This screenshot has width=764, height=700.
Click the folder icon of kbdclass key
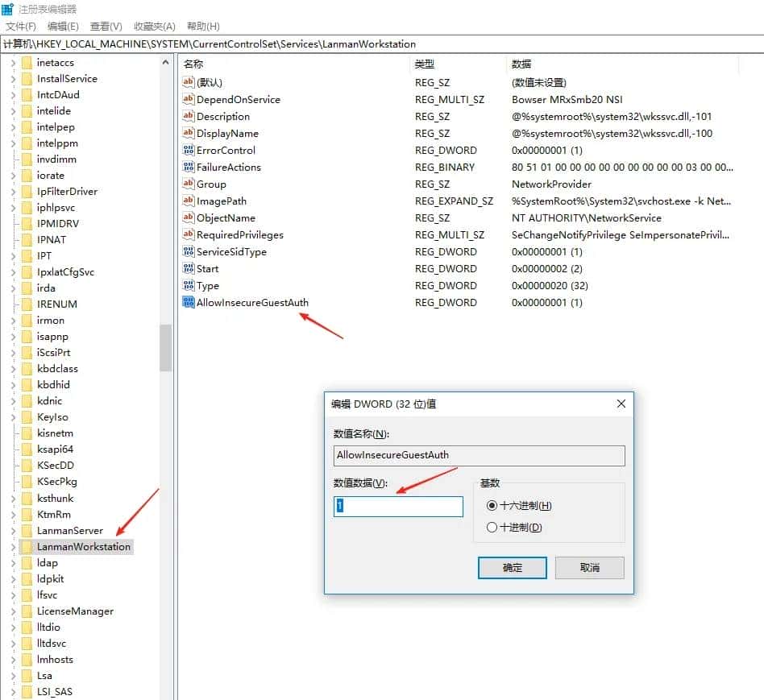pos(27,369)
